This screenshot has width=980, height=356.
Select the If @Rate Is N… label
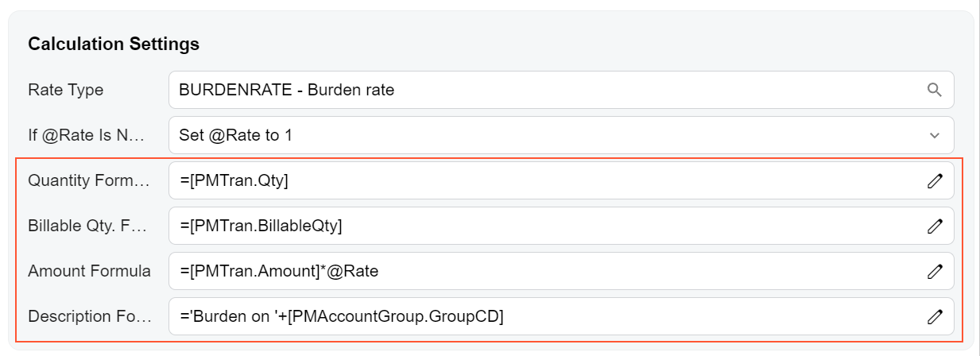pyautogui.click(x=87, y=135)
